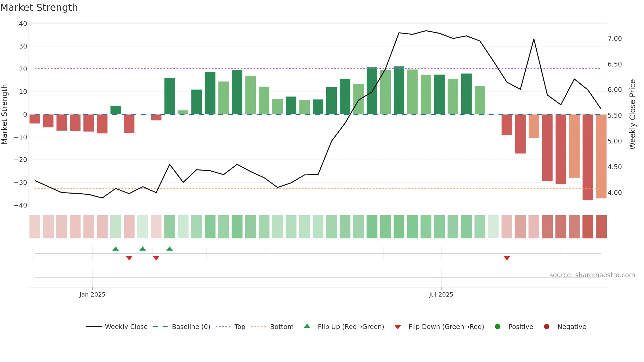The height and width of the screenshot is (362, 644).
Task: Click the small dark green bar near 4
Action: tap(116, 110)
